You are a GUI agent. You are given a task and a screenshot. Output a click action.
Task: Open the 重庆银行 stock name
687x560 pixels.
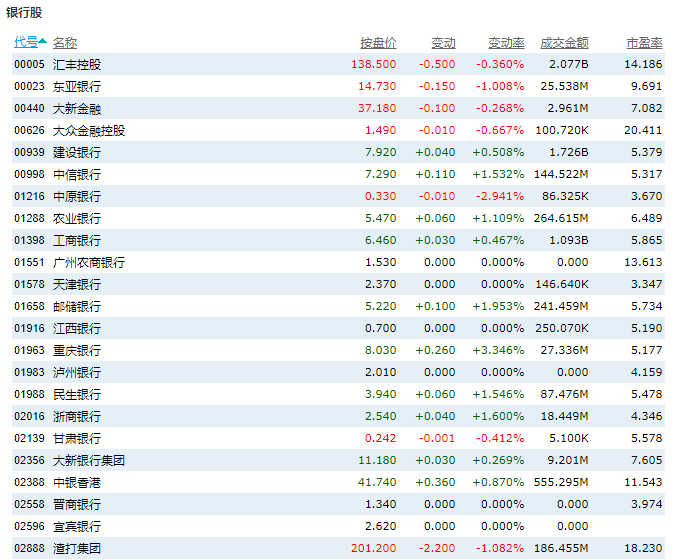pyautogui.click(x=77, y=350)
